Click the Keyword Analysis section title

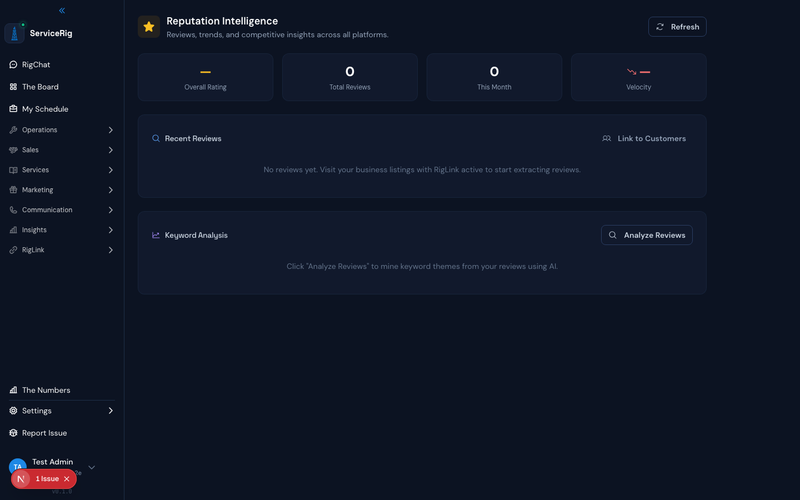tap(196, 235)
